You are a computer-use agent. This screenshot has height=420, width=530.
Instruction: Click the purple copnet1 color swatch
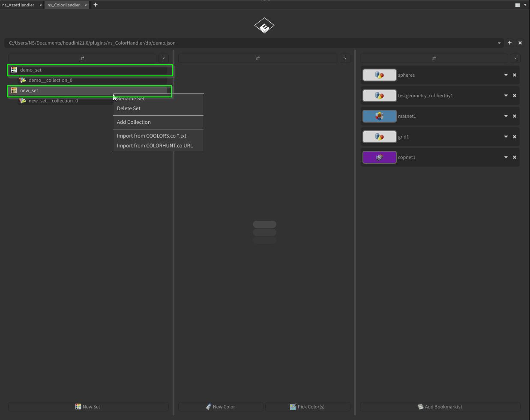[379, 157]
